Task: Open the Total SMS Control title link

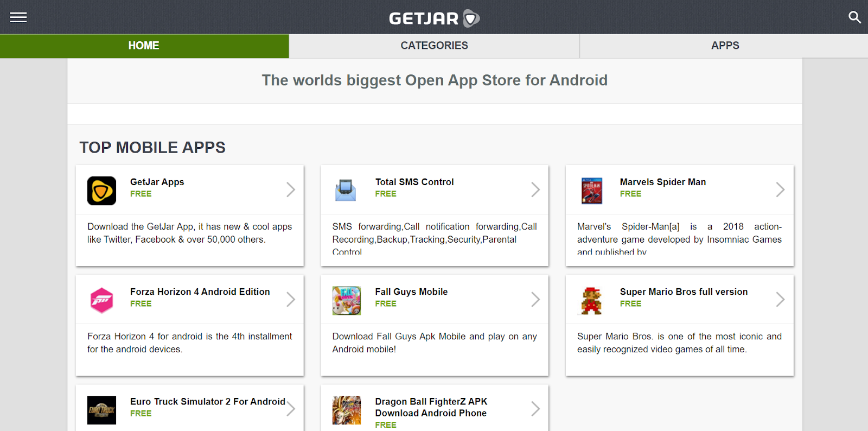Action: click(x=414, y=182)
